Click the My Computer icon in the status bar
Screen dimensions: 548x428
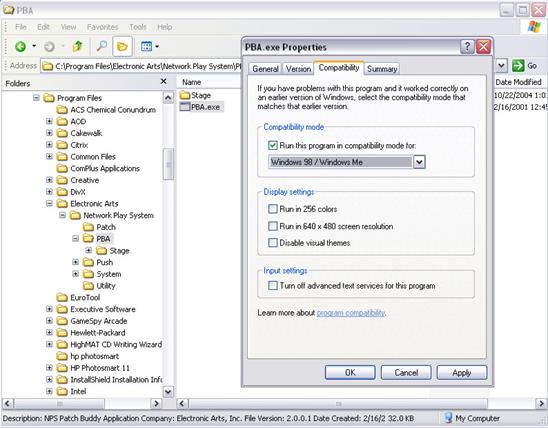[x=448, y=418]
